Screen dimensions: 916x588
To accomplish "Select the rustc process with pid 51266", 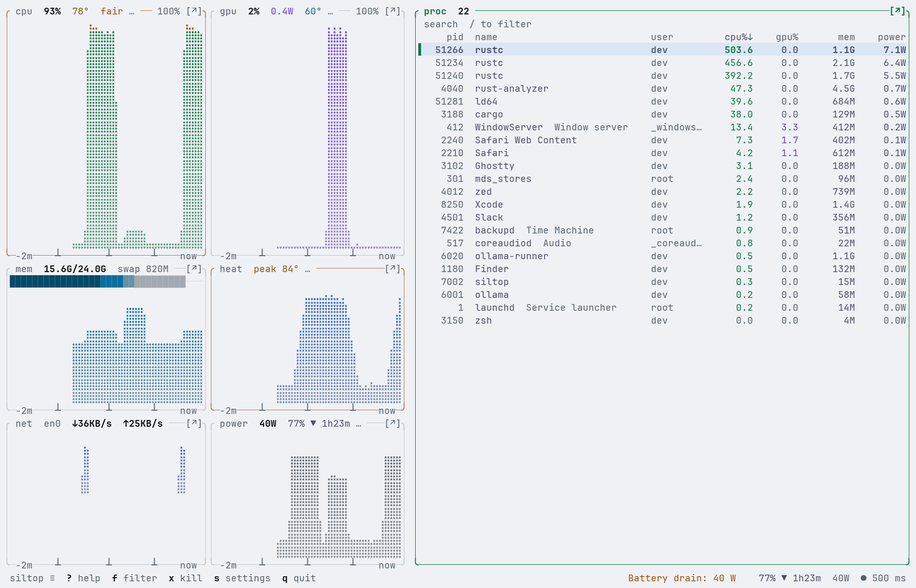I will point(662,50).
